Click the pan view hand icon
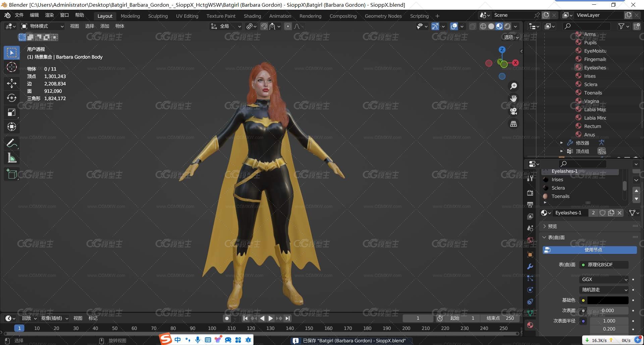This screenshot has height=345, width=644. pyautogui.click(x=514, y=98)
